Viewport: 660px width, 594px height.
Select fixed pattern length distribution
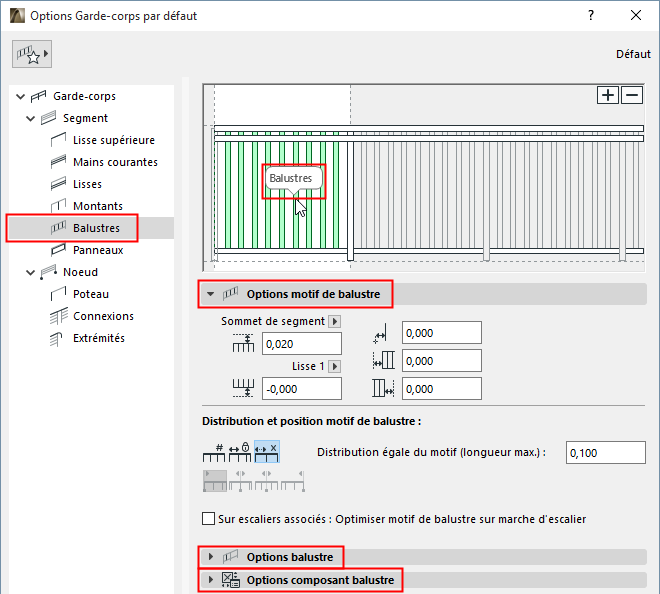coord(240,453)
